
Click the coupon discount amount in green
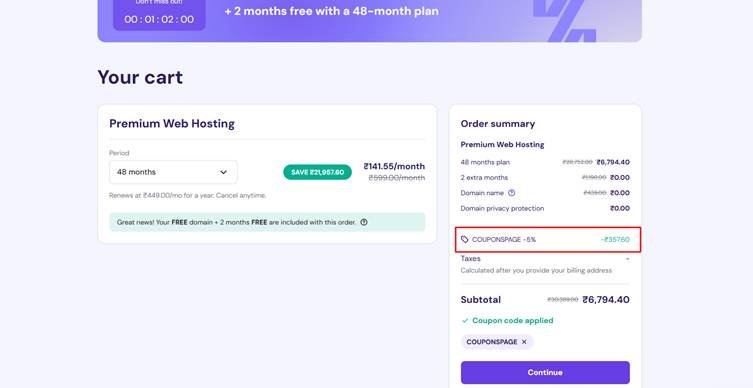(x=615, y=239)
